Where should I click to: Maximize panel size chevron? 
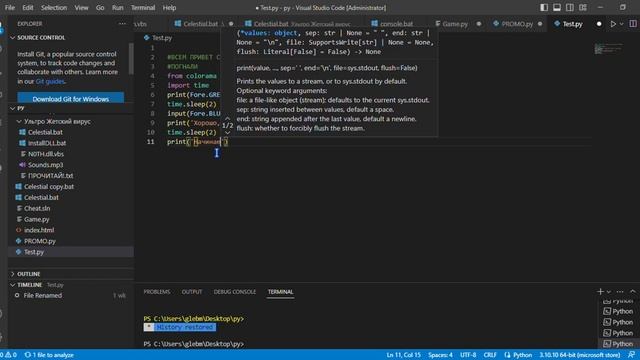633,291
